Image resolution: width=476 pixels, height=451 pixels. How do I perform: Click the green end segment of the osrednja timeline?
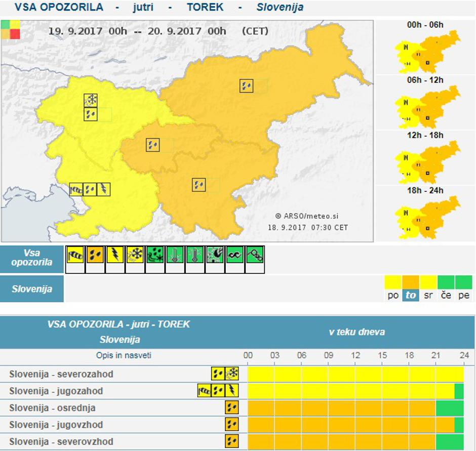(x=449, y=408)
